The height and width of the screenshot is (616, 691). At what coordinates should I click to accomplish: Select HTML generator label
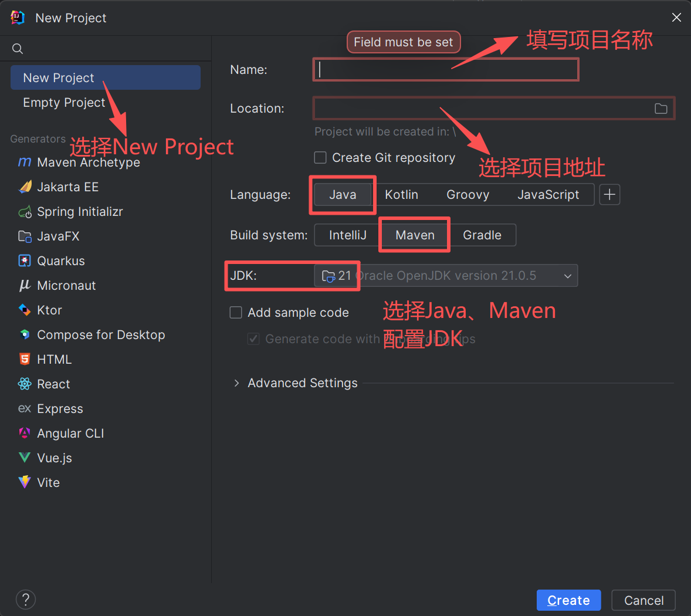54,360
